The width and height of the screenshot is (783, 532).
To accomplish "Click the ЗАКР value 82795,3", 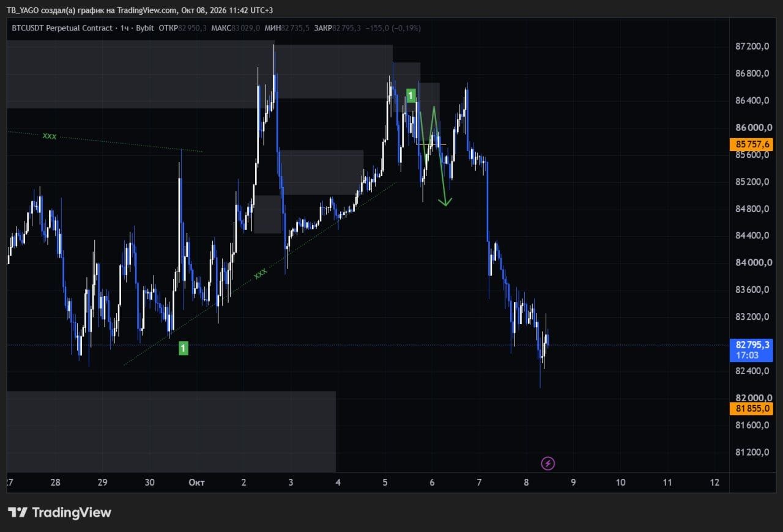I will click(347, 28).
